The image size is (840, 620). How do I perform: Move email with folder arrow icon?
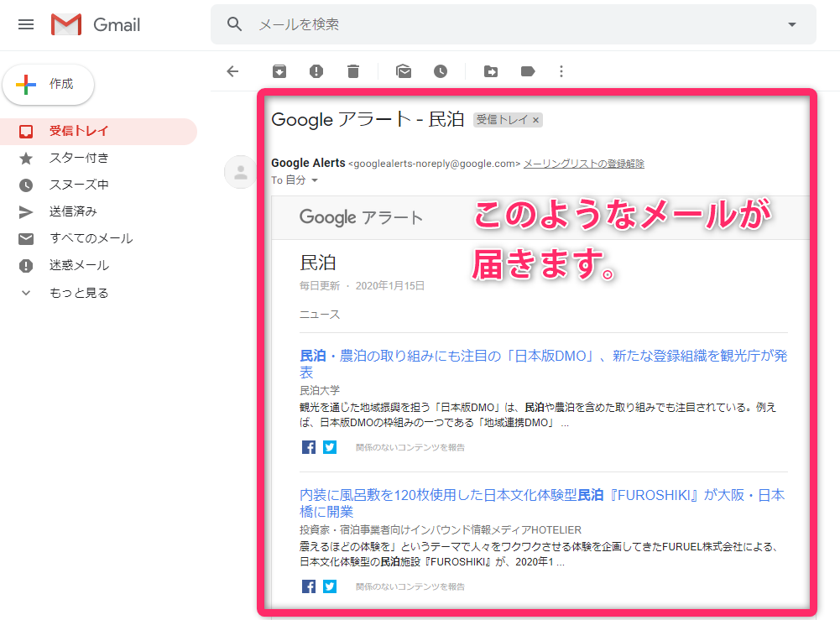click(x=491, y=71)
